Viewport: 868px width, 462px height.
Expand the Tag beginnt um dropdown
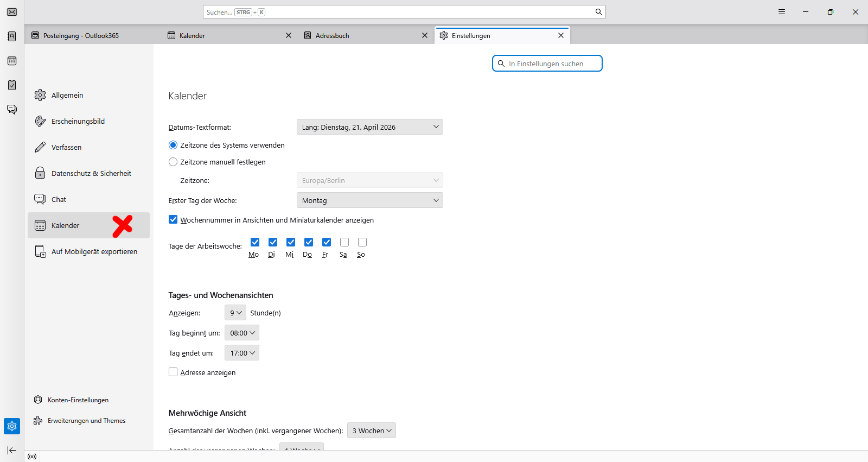coord(242,333)
